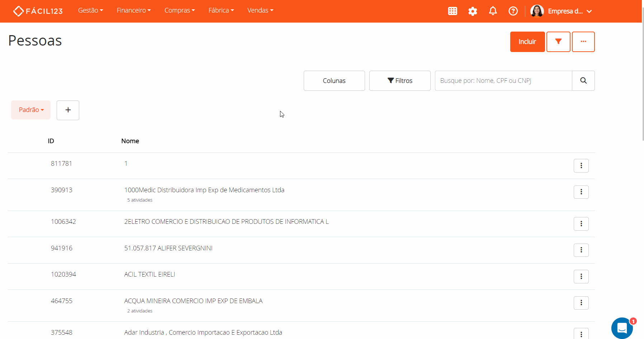
Task: Click the Incluir button
Action: coord(527,42)
